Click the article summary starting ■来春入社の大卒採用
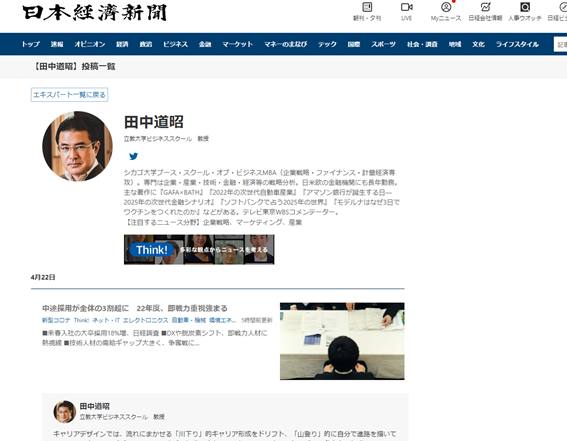Image resolution: width=567 pixels, height=441 pixels. click(x=155, y=338)
